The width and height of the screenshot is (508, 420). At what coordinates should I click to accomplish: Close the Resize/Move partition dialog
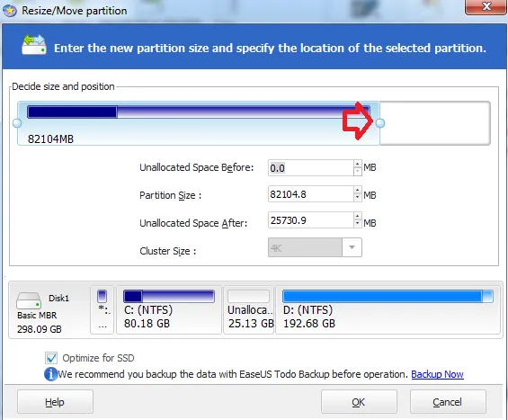[x=486, y=6]
